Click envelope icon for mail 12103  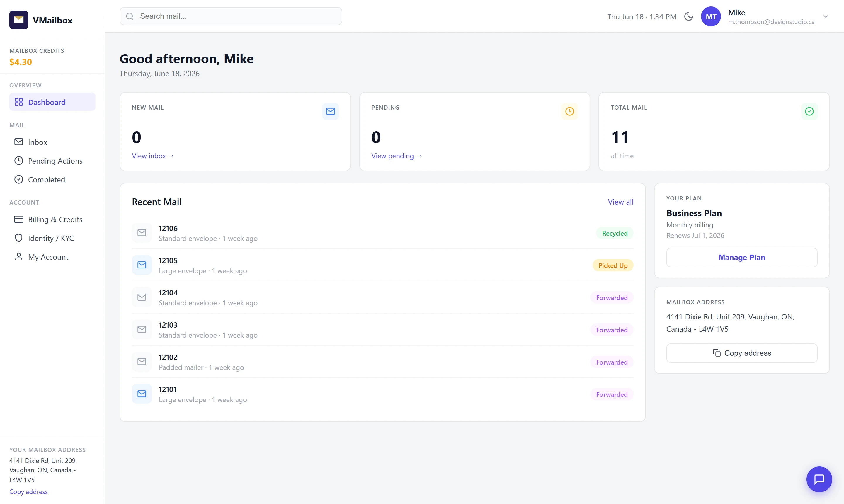pyautogui.click(x=142, y=329)
